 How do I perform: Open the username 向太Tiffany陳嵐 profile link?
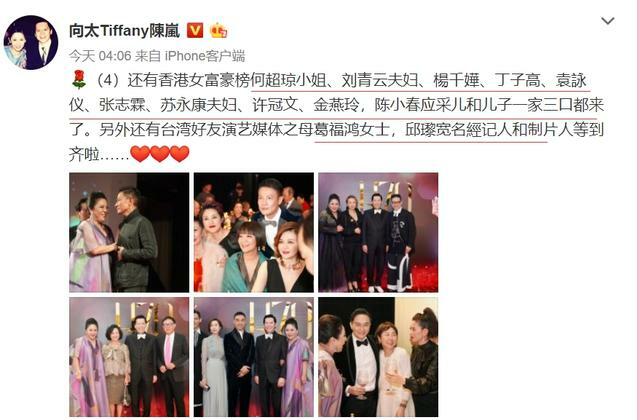tap(124, 31)
